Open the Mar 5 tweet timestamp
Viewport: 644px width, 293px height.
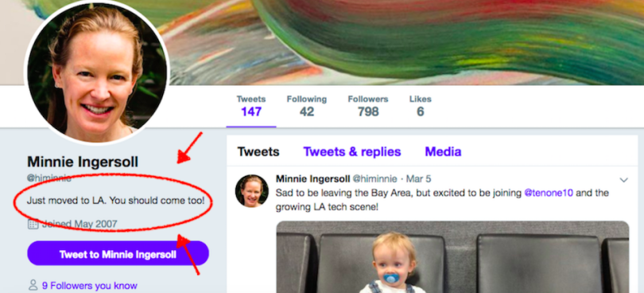(x=418, y=179)
